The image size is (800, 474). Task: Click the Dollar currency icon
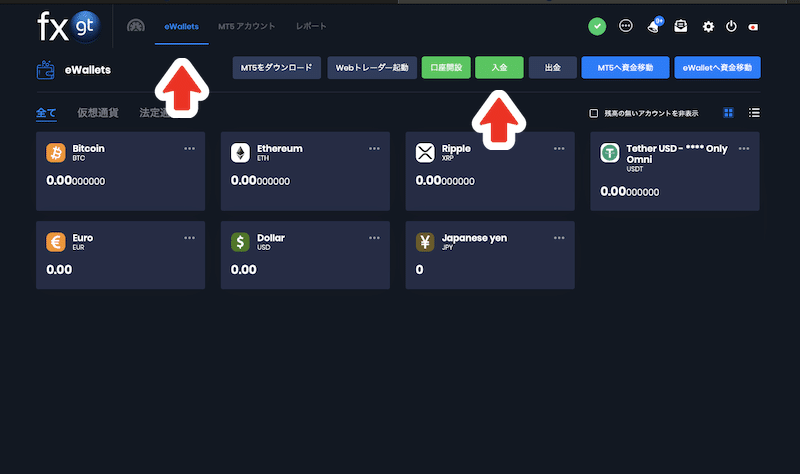pyautogui.click(x=240, y=242)
